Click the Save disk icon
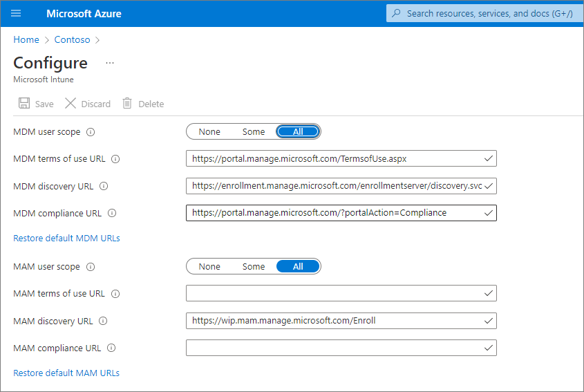Viewport: 584px width, 392px height. coord(24,104)
